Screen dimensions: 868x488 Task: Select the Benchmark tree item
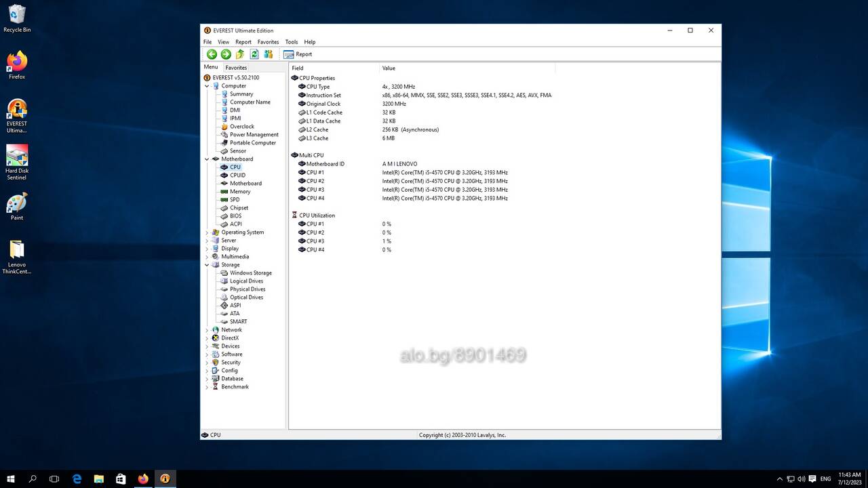point(235,387)
